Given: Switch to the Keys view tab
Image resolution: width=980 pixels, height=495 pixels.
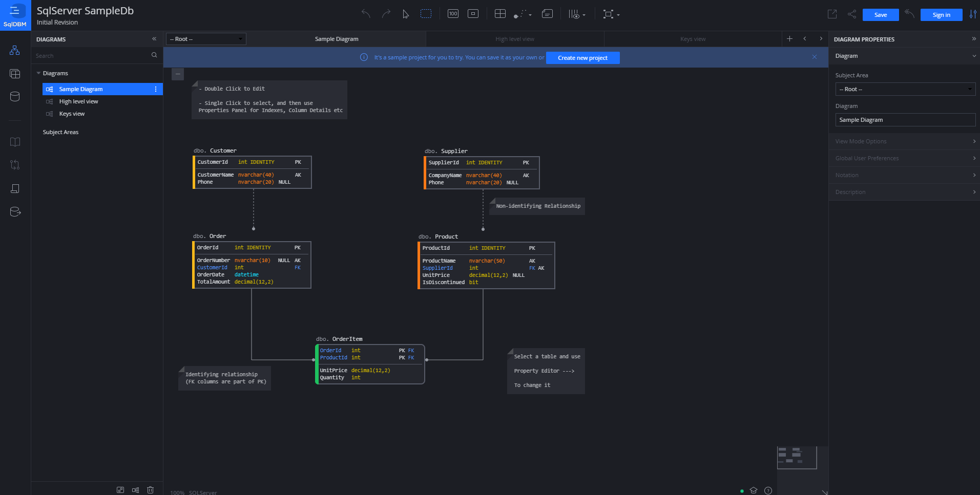Looking at the screenshot, I should (x=693, y=38).
